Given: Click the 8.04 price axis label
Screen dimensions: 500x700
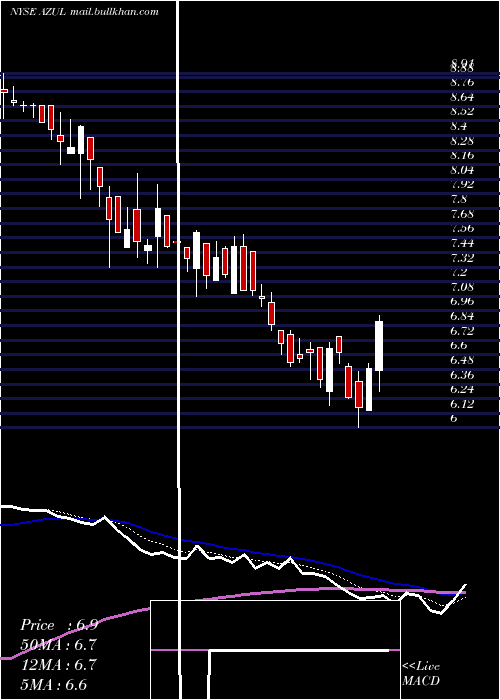Looking at the screenshot, I should pyautogui.click(x=462, y=171).
